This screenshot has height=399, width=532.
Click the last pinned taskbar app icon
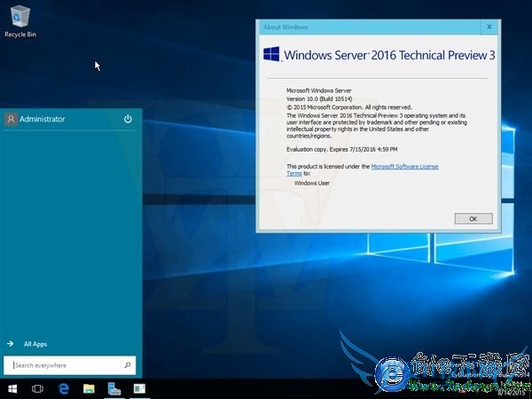click(x=139, y=389)
